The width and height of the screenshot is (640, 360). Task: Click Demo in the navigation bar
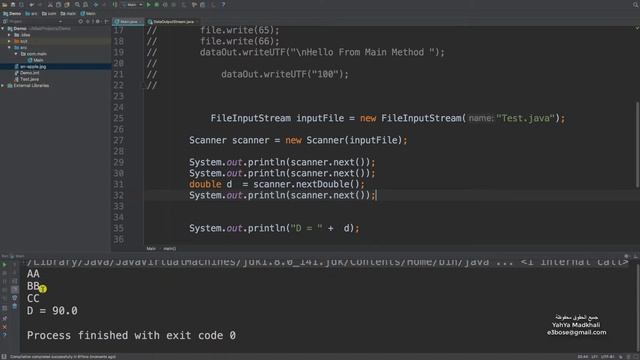coord(12,13)
